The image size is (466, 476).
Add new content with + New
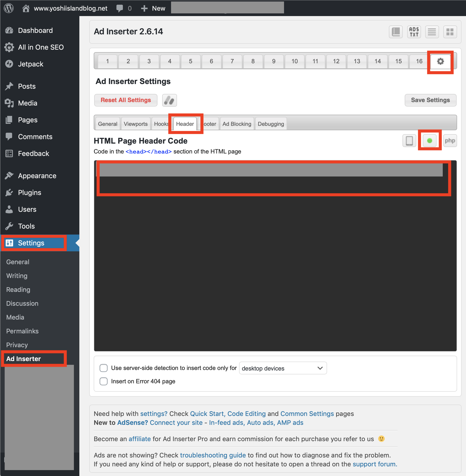153,8
